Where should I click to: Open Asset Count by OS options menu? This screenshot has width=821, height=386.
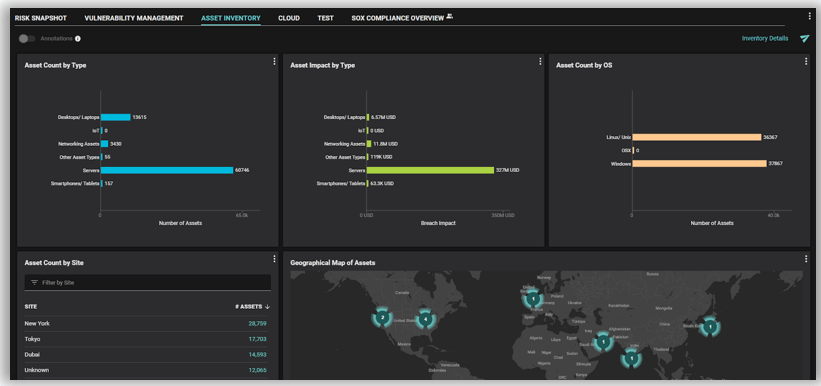click(x=806, y=62)
